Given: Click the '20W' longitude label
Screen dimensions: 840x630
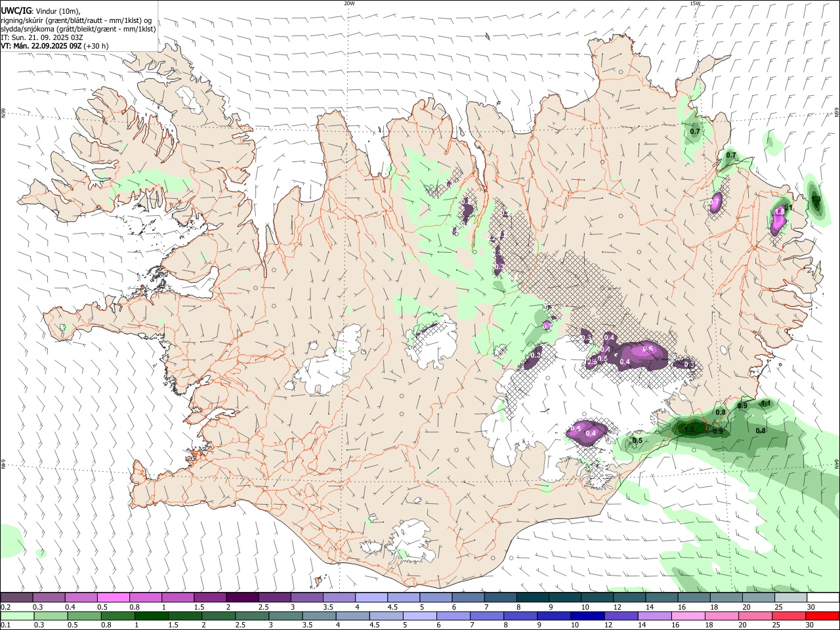Looking at the screenshot, I should point(349,3).
